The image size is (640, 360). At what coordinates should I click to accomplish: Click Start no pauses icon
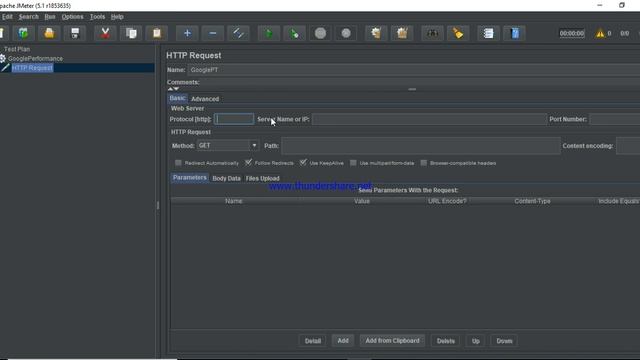coord(294,33)
